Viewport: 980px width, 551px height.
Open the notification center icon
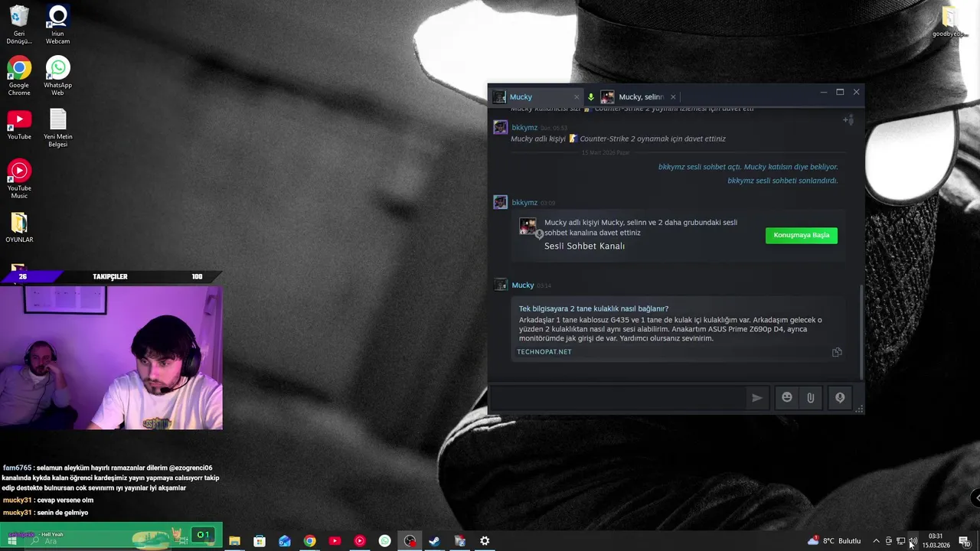click(964, 541)
